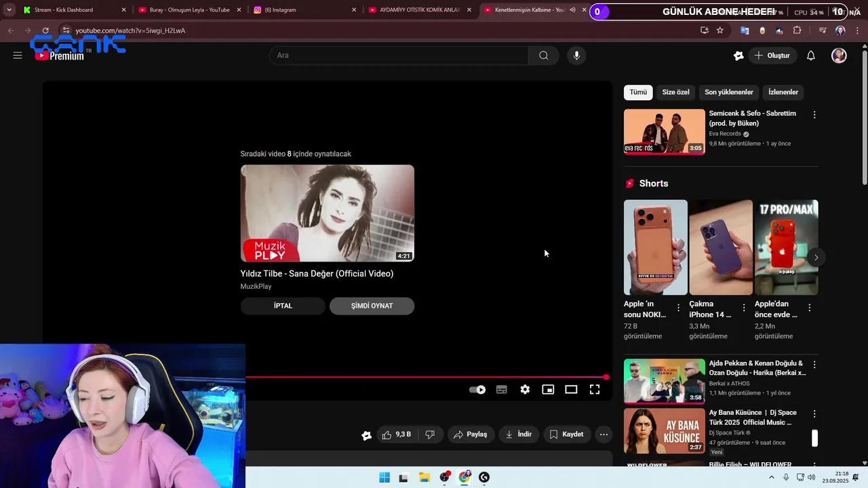The width and height of the screenshot is (868, 488).
Task: Click the Oluştur create button
Action: point(772,56)
